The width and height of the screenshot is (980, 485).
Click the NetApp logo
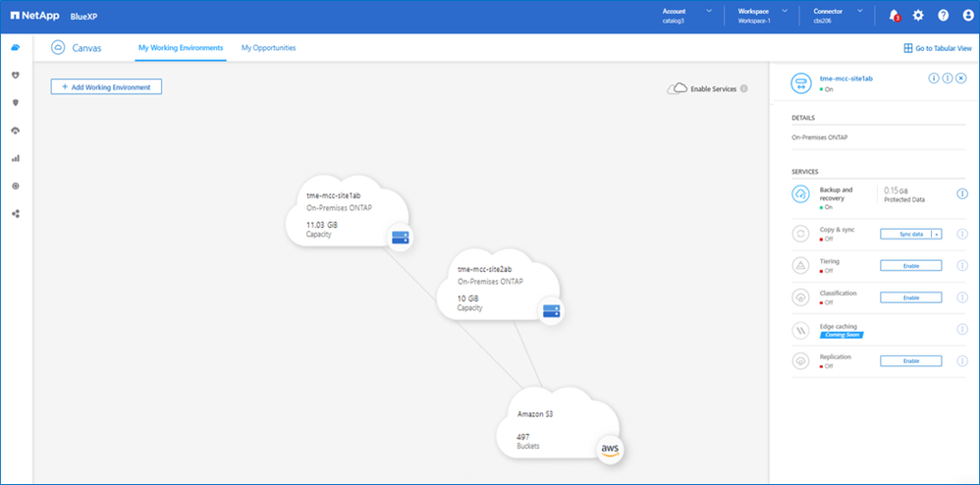pyautogui.click(x=35, y=16)
